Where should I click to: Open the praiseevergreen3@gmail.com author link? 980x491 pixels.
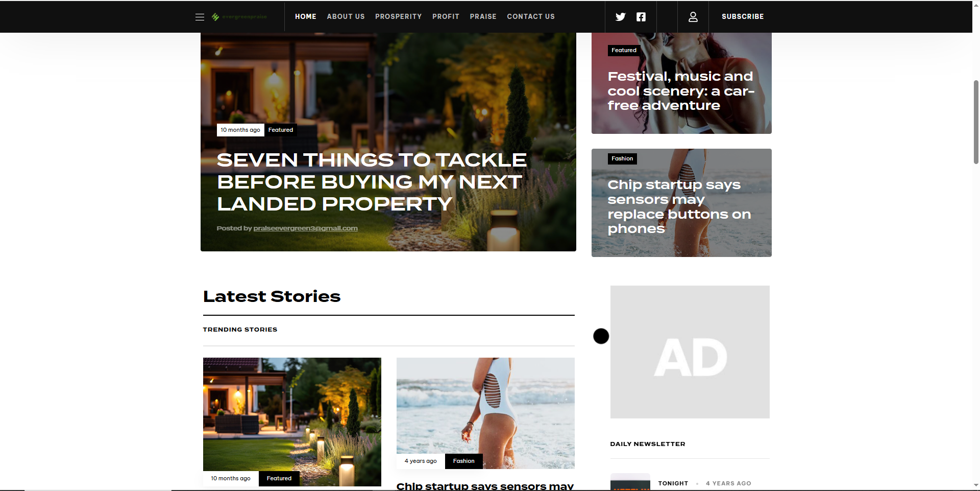pos(305,228)
